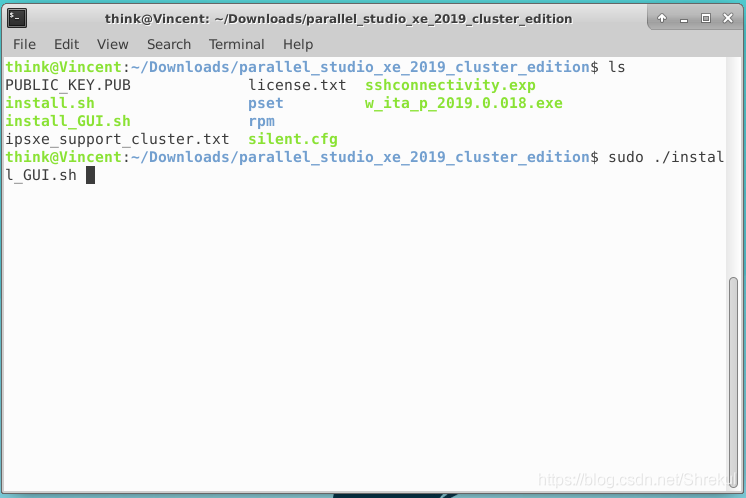746x498 pixels.
Task: Click ipsxe_support_cluster.txt file name
Action: click(x=117, y=139)
